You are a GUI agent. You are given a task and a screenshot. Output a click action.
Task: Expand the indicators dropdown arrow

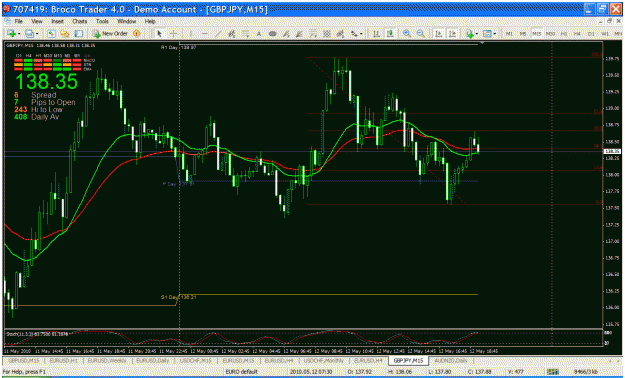477,34
